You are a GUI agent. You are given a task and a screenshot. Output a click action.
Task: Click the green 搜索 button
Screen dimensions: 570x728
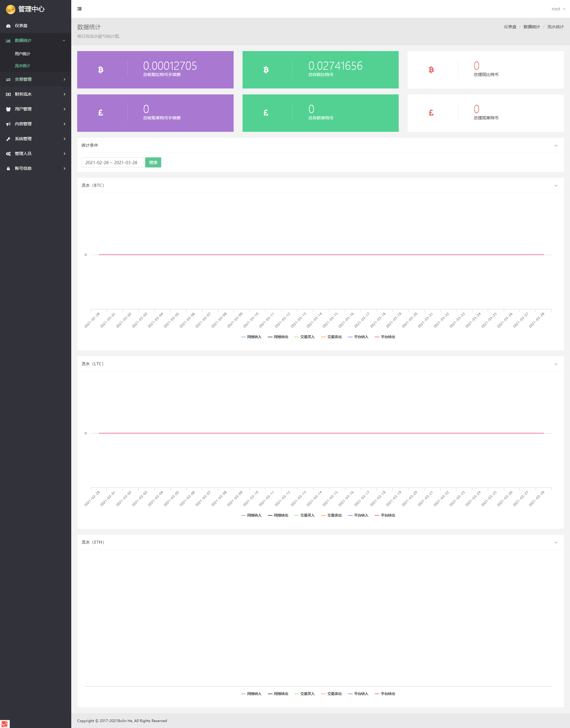(153, 163)
